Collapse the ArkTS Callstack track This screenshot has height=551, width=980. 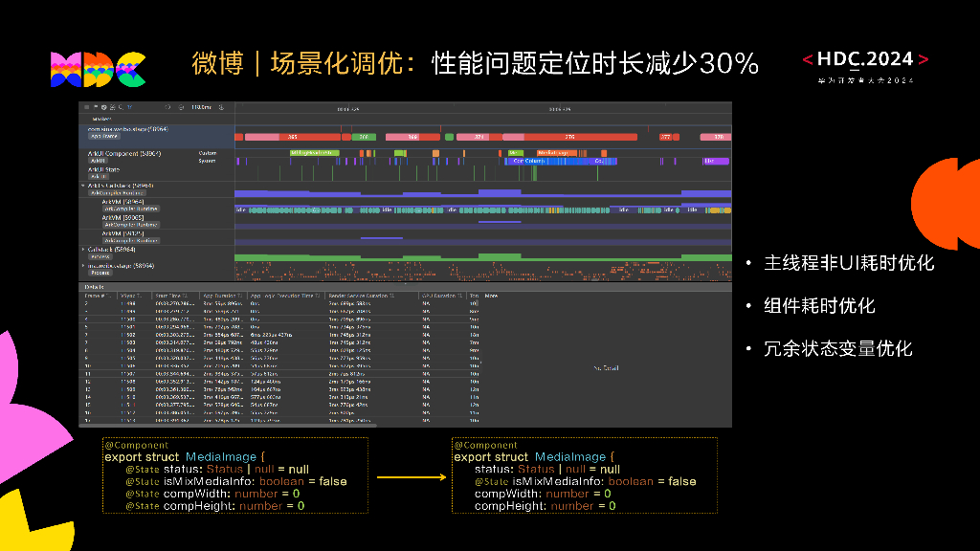[83, 186]
